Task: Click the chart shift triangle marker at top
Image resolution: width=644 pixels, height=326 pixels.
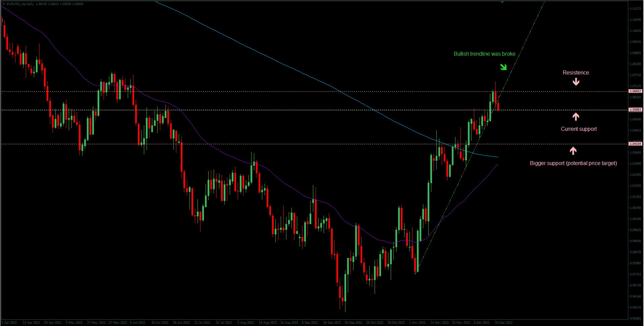Action: coord(502,2)
